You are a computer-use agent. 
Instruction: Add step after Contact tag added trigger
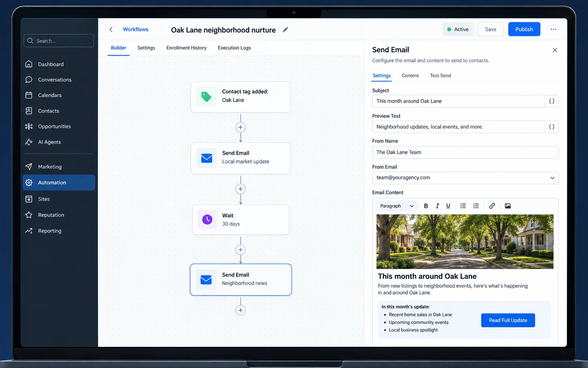[241, 127]
